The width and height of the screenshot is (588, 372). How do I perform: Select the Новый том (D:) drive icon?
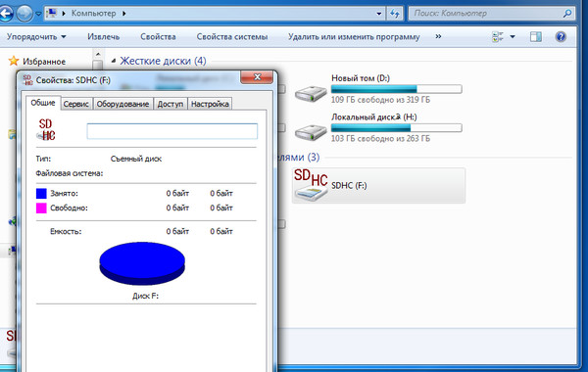311,93
